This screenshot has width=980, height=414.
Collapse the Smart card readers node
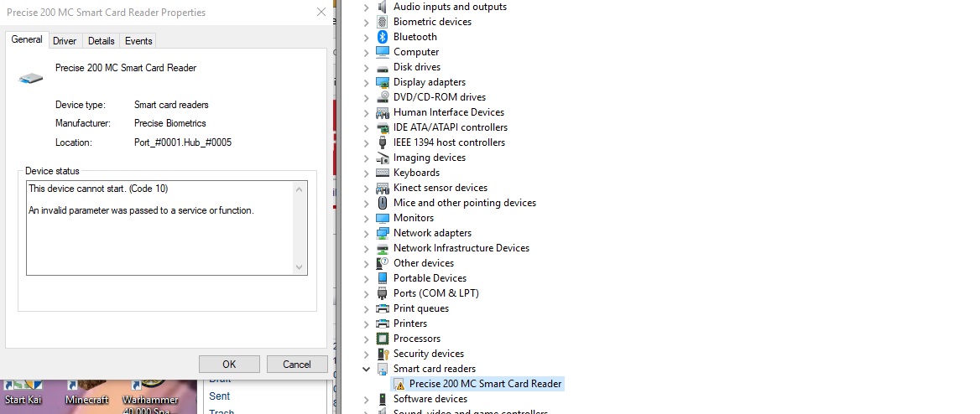367,369
